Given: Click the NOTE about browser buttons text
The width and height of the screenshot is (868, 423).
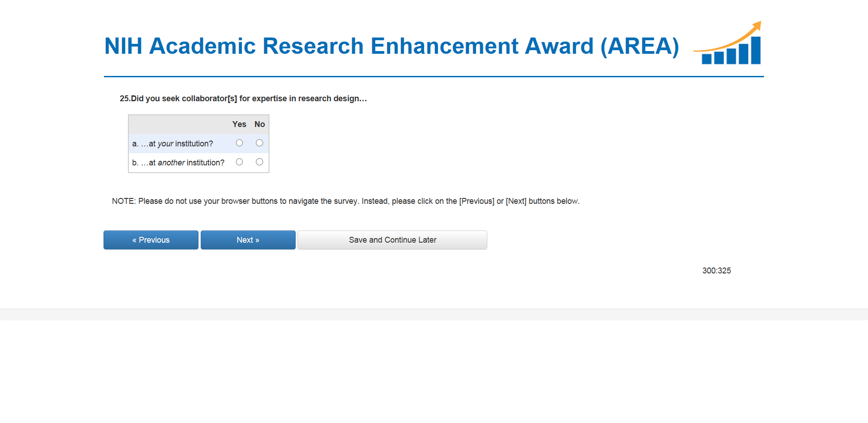Looking at the screenshot, I should coord(345,201).
